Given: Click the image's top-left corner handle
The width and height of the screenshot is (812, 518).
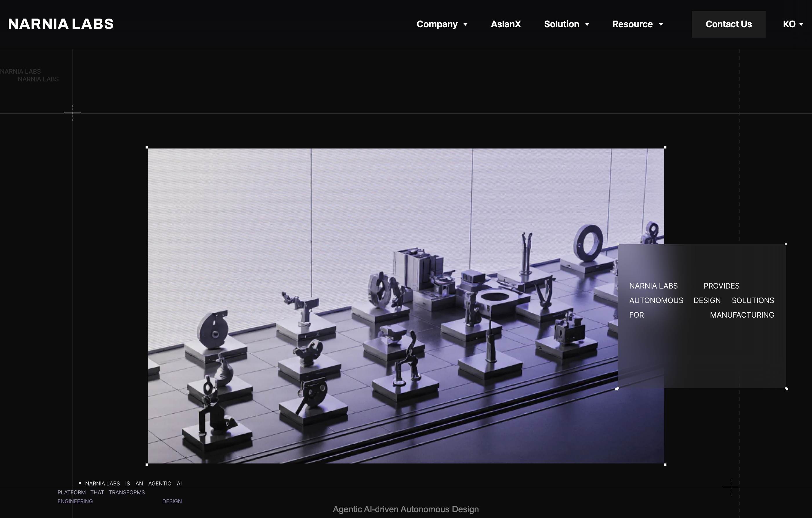Looking at the screenshot, I should coord(147,147).
